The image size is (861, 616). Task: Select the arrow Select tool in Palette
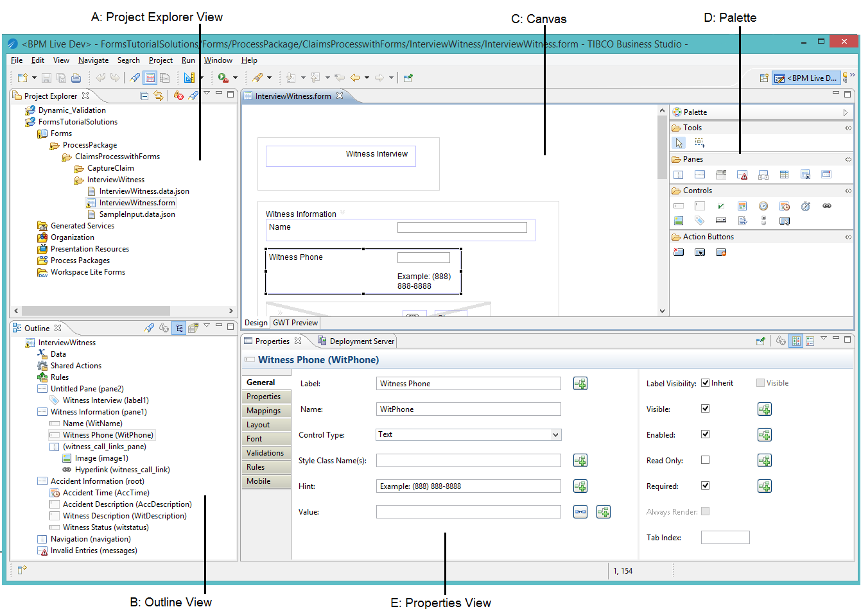click(x=679, y=142)
